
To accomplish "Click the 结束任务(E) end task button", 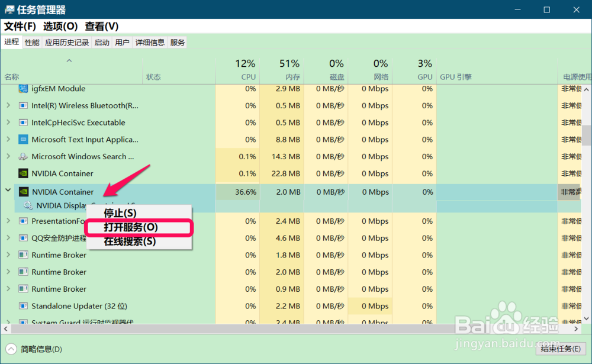I will coord(559,349).
